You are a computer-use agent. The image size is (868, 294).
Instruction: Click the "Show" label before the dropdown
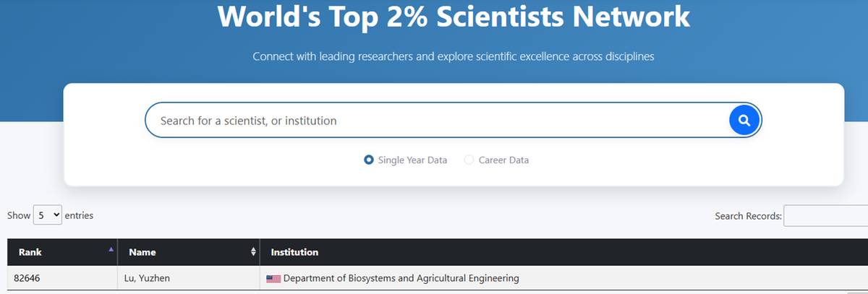[19, 215]
